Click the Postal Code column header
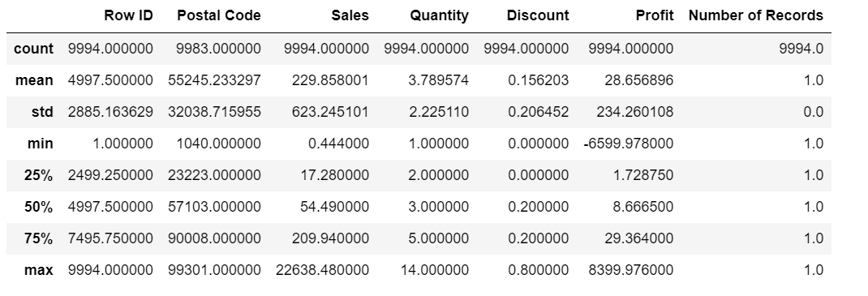 (x=219, y=15)
